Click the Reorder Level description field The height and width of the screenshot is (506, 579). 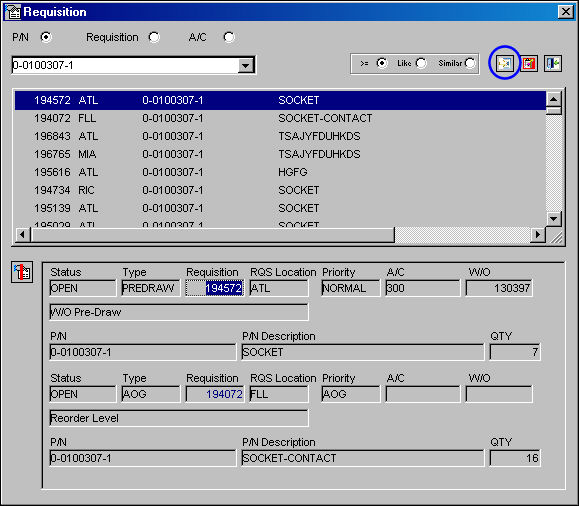click(179, 418)
